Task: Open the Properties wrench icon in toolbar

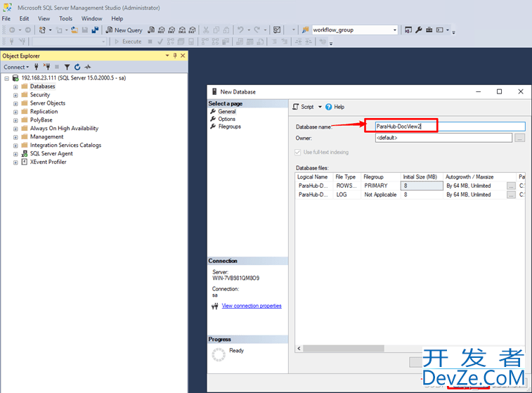Action: click(x=419, y=30)
